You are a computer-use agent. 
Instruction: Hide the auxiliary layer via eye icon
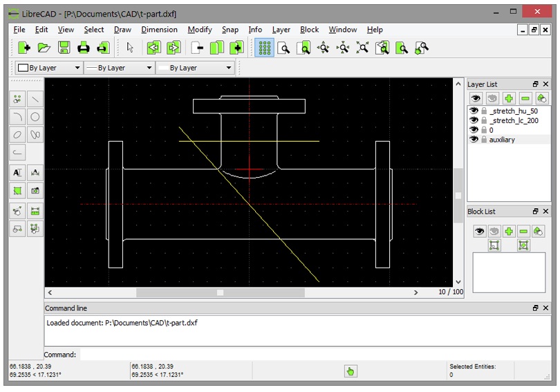click(474, 140)
